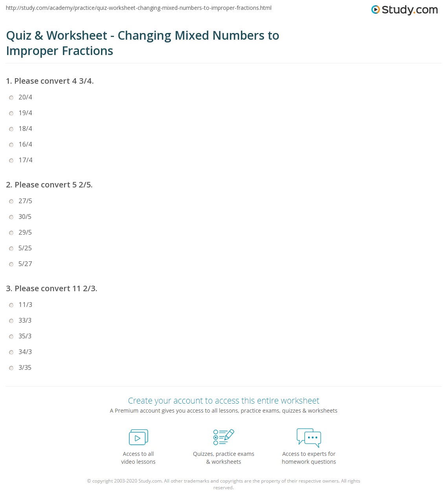Select answer 19/4 for question one
The image size is (448, 503).
11,114
